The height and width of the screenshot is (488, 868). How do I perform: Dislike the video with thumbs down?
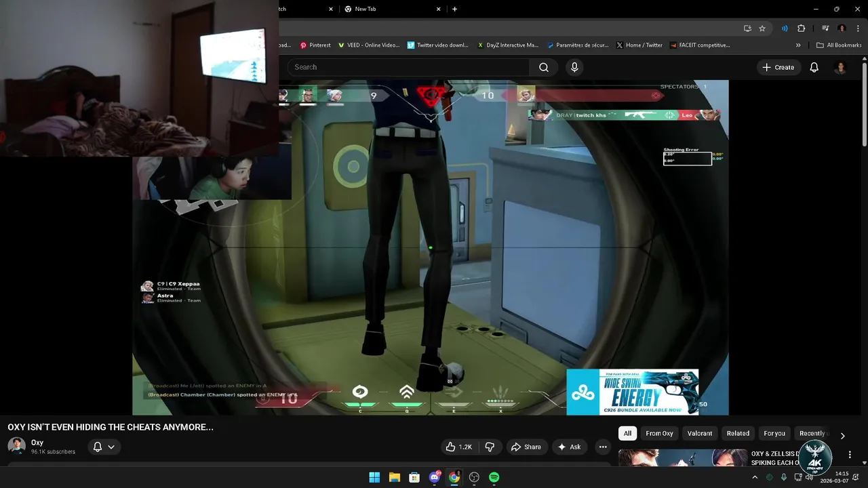tap(490, 447)
